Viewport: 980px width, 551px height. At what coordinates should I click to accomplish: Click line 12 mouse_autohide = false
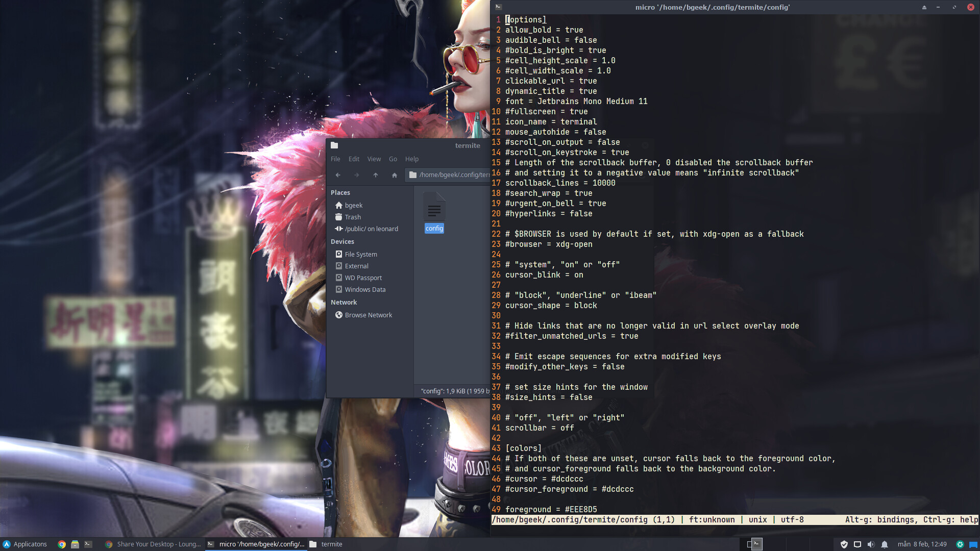coord(556,132)
